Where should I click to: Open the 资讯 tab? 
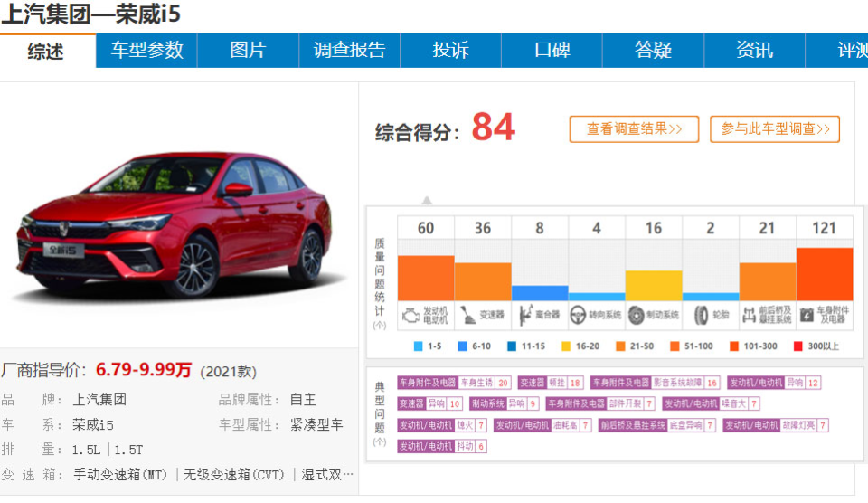point(754,51)
